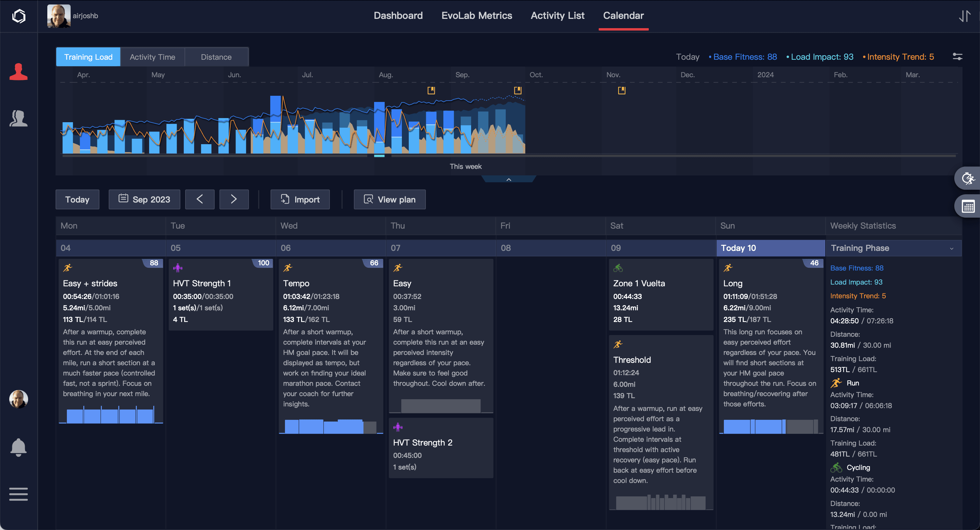The height and width of the screenshot is (530, 980).
Task: Click the COROS logo icon
Action: [19, 16]
